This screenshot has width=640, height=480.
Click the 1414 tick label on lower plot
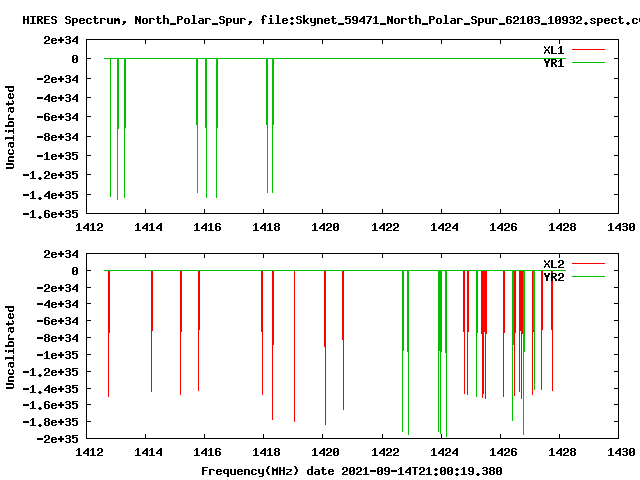pyautogui.click(x=148, y=452)
